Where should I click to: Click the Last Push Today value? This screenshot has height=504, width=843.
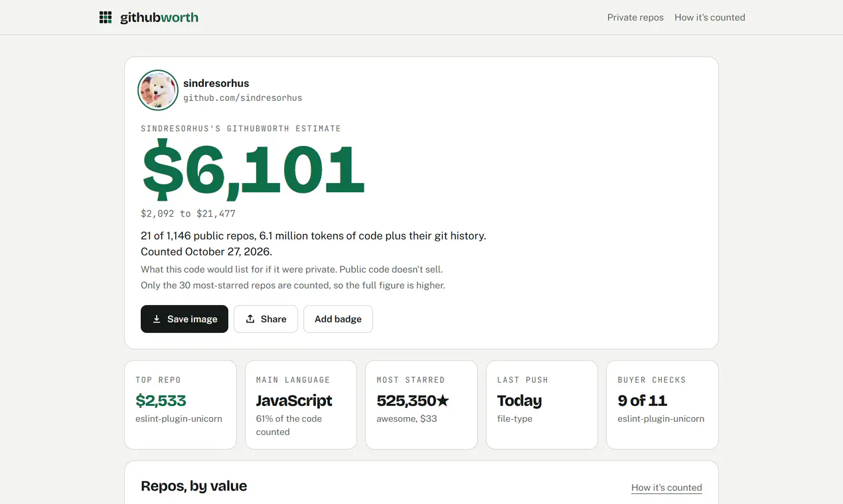click(519, 401)
